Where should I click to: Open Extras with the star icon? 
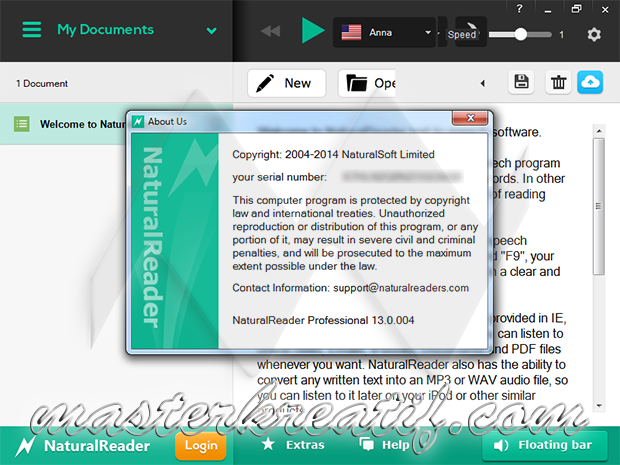pos(293,445)
